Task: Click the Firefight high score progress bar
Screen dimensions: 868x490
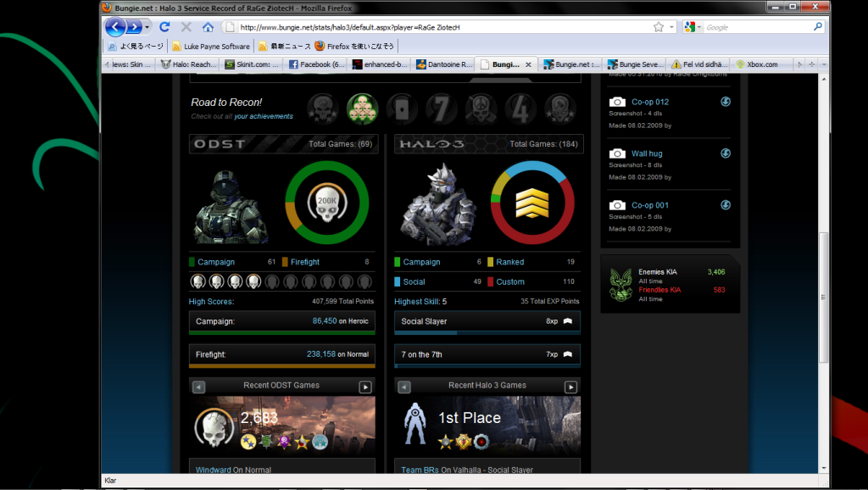Action: tap(281, 365)
